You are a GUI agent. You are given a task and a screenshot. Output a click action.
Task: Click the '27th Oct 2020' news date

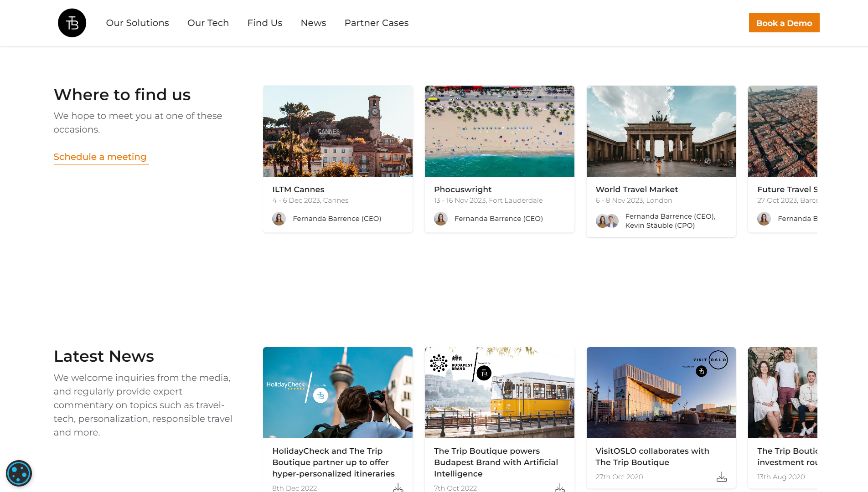(x=619, y=477)
